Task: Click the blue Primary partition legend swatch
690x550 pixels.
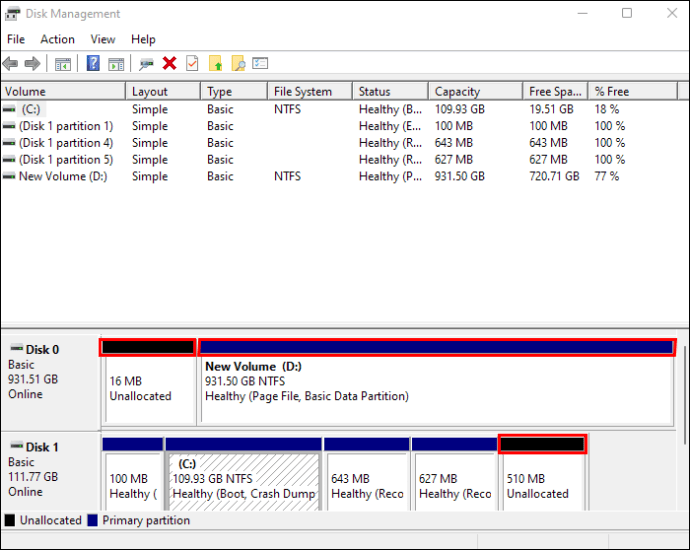Action: [92, 520]
